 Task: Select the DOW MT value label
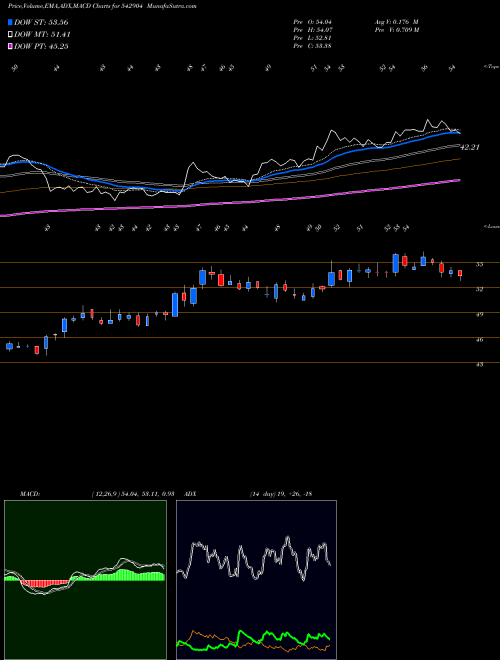coord(42,35)
